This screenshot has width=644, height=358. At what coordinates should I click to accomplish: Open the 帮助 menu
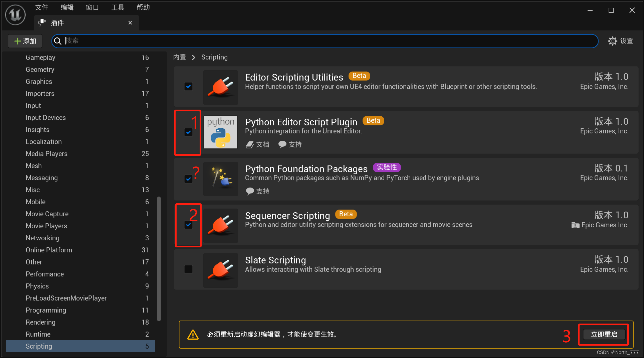[x=143, y=7]
